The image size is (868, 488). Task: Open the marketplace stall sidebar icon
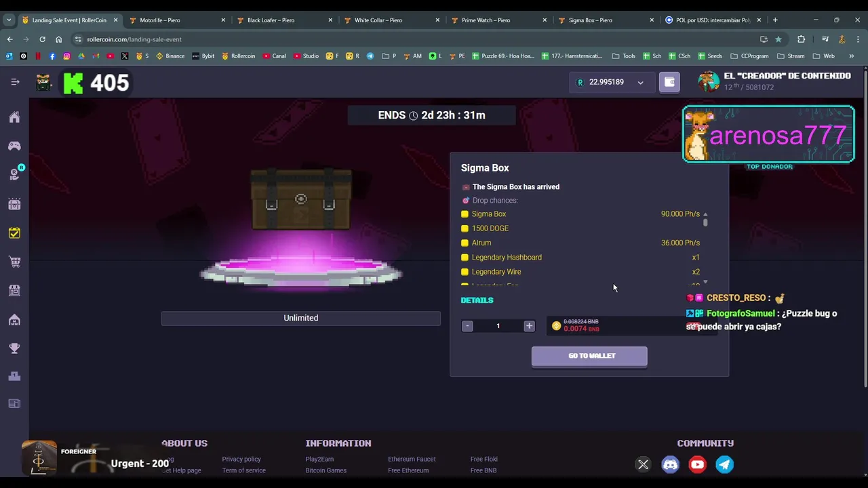coord(14,290)
